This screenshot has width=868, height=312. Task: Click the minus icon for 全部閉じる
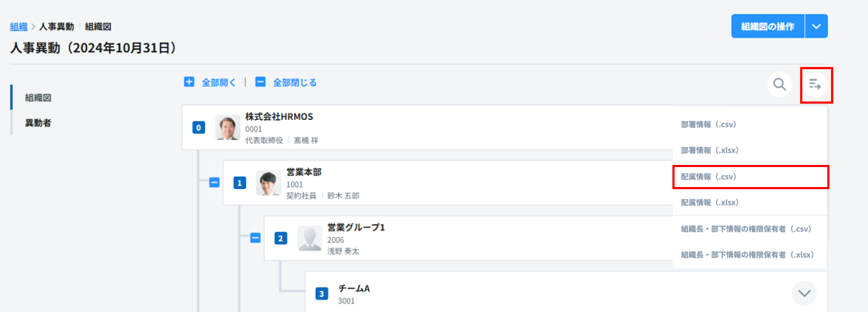261,82
